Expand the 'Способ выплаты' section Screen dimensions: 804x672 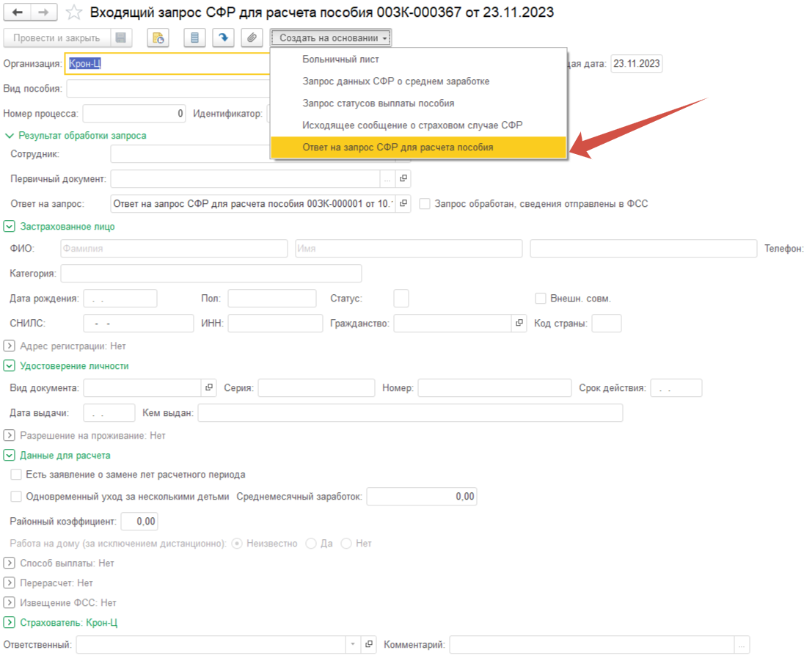(10, 563)
